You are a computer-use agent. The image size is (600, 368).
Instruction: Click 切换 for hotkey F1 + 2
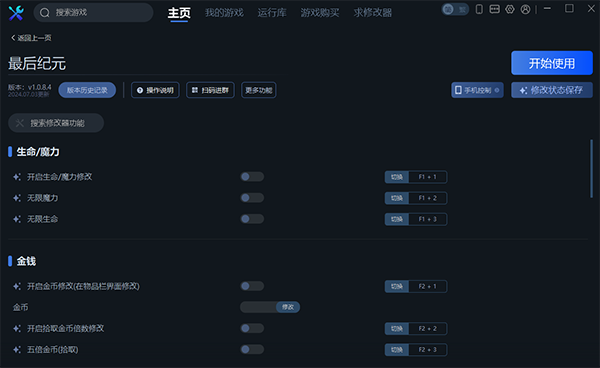pos(397,198)
